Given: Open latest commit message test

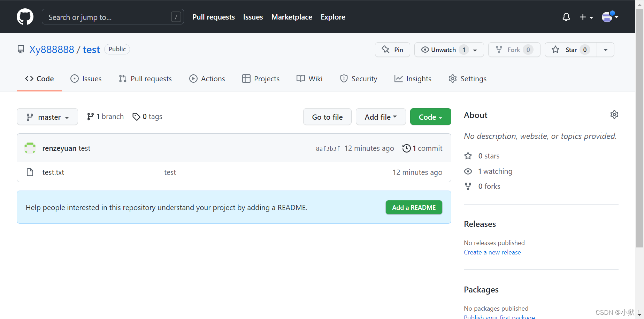Looking at the screenshot, I should (84, 148).
